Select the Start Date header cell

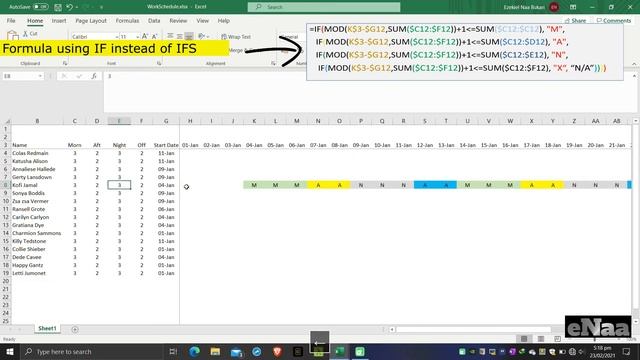tap(166, 145)
